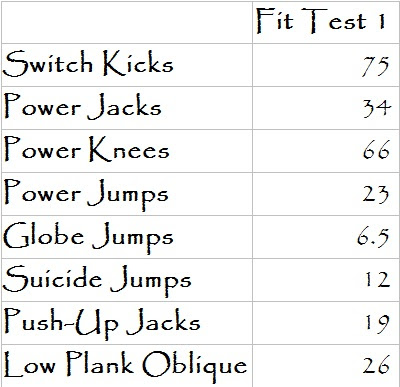Select the cell containing 23
The width and height of the screenshot is (400, 387).
326,194
